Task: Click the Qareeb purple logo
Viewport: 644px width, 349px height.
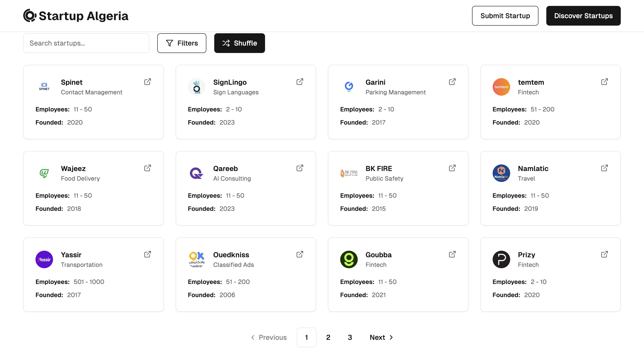Action: click(x=196, y=173)
